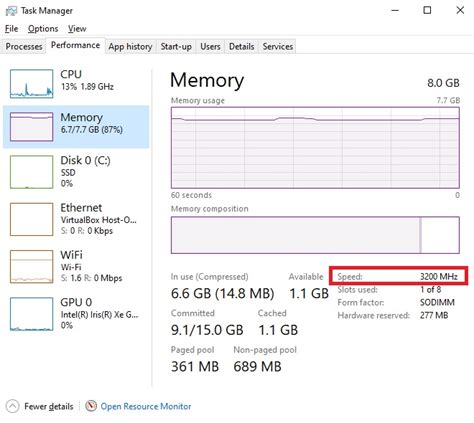Screen dimensions: 474x423
Task: Switch to the Details tab
Action: (241, 46)
